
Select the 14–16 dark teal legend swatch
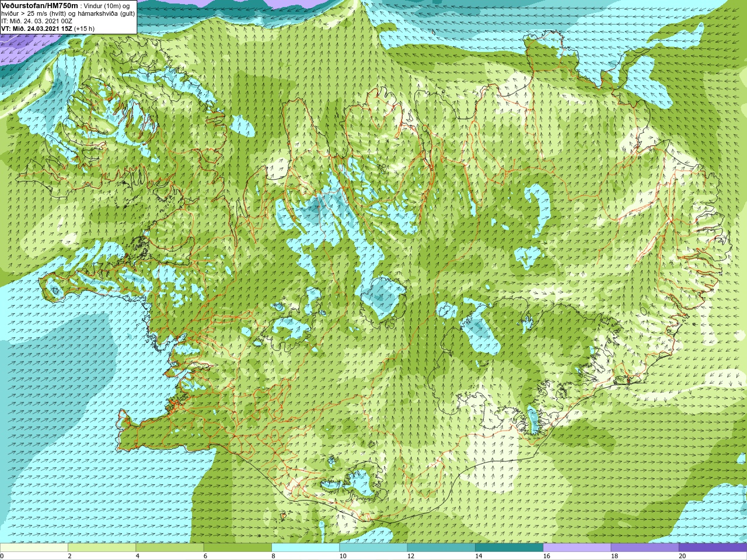pyautogui.click(x=509, y=548)
